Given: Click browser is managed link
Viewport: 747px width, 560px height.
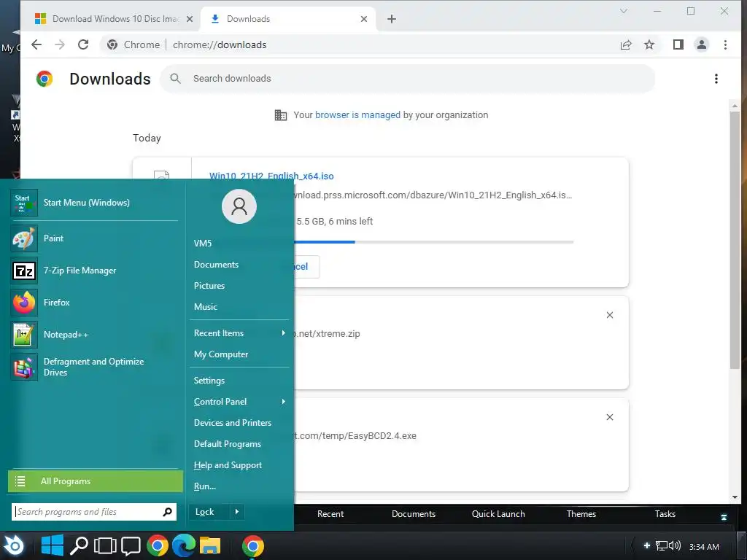Looking at the screenshot, I should pos(357,114).
